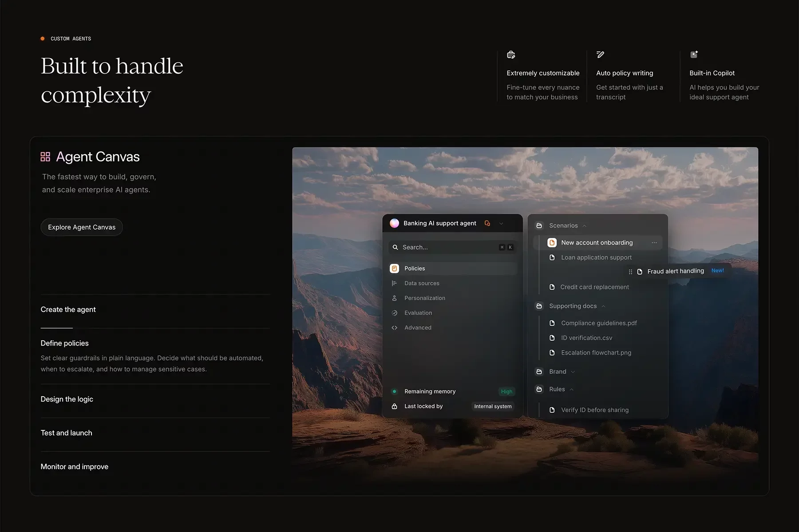The width and height of the screenshot is (799, 532).
Task: Click the Explore Agent Canvas button
Action: pyautogui.click(x=82, y=227)
